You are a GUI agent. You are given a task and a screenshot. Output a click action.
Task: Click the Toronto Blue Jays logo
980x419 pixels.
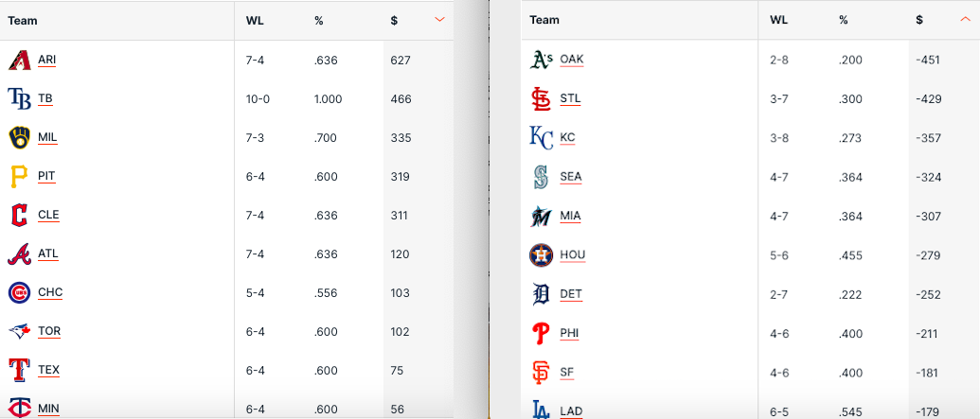[19, 331]
